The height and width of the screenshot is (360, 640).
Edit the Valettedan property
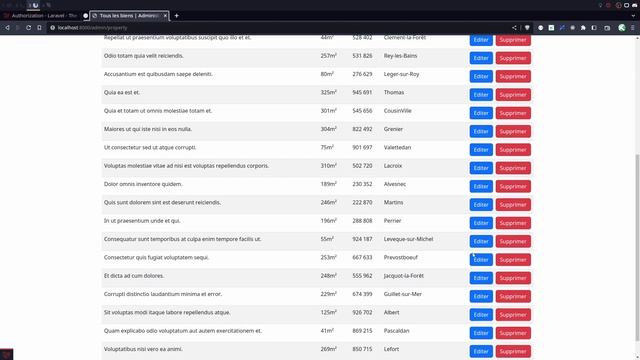(x=481, y=150)
